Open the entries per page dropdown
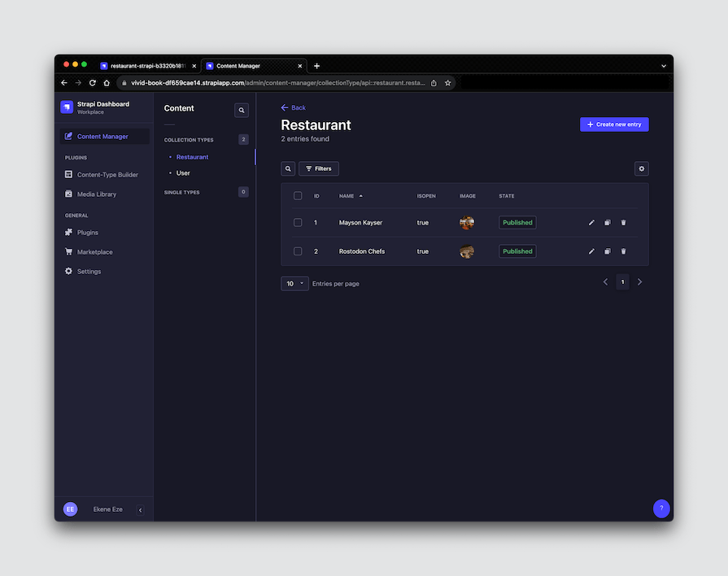Screen dimensions: 728x576 pyautogui.click(x=294, y=283)
